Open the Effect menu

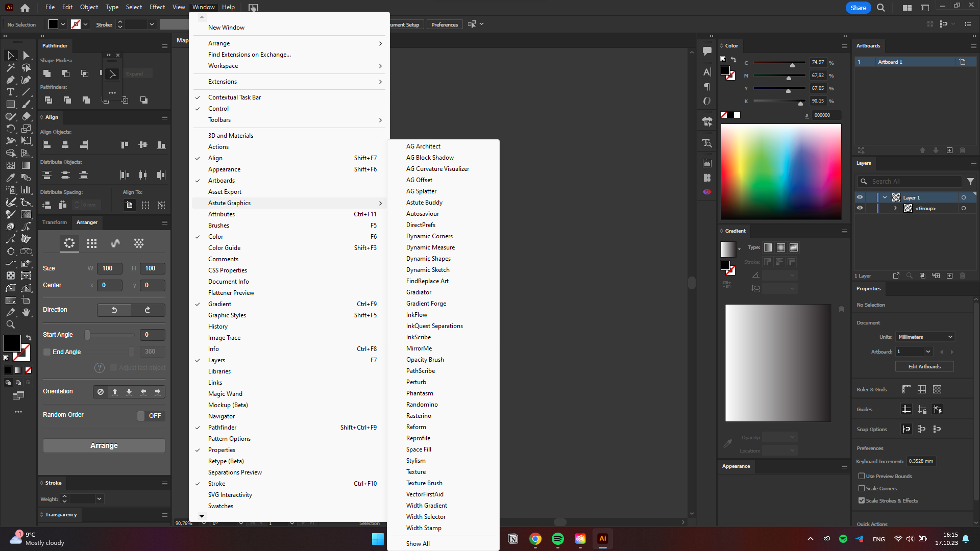click(157, 7)
